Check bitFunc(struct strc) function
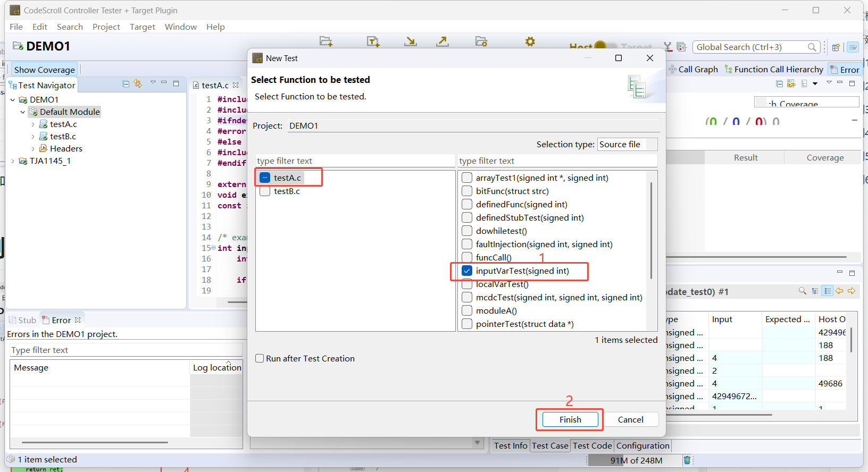Screen dimensions: 868x472 (467, 191)
